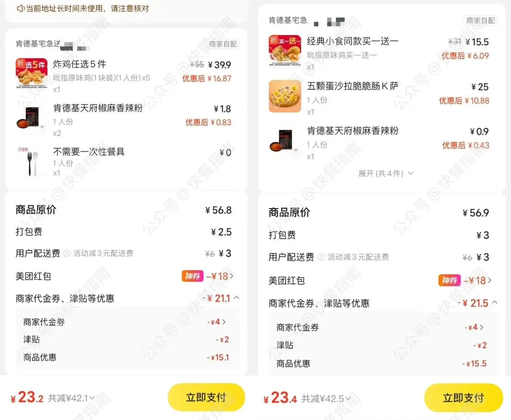Open fried chicken pick-5 product thumbnail
Viewport: 511px width, 420px height.
[x=31, y=74]
